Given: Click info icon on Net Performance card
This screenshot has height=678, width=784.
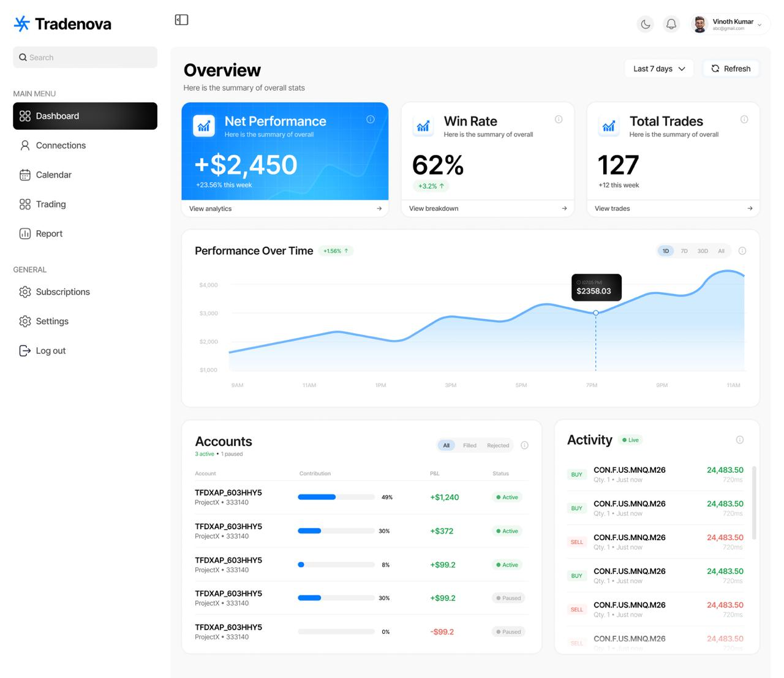Looking at the screenshot, I should coord(371,119).
